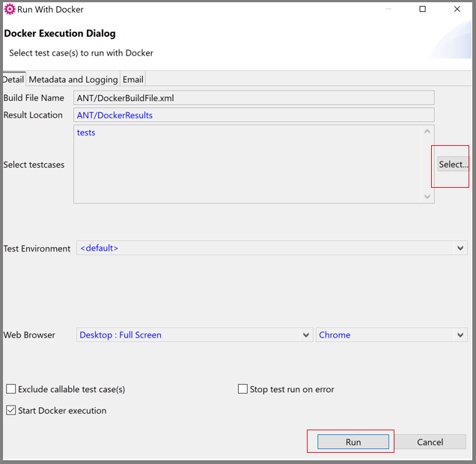Enable Exclude callable test case(s) checkbox
The height and width of the screenshot is (464, 476).
click(x=11, y=389)
